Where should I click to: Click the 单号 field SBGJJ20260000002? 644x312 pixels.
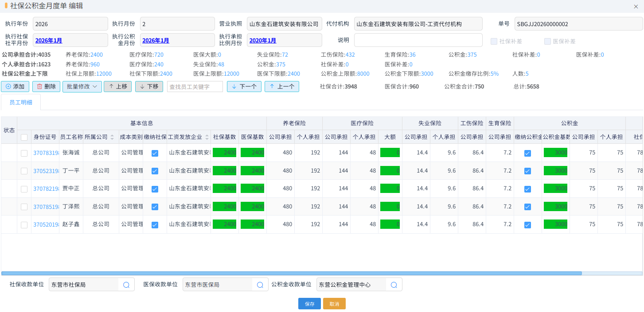(578, 24)
